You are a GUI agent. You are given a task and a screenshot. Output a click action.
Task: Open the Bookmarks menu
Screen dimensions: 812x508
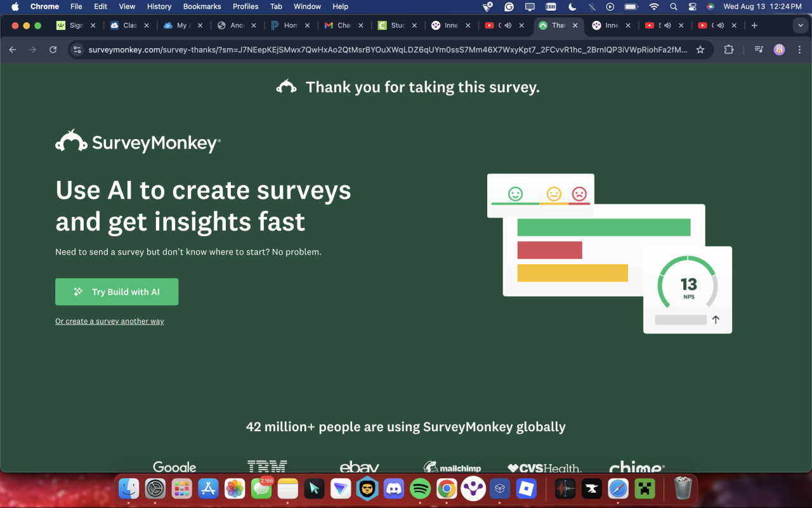click(202, 6)
